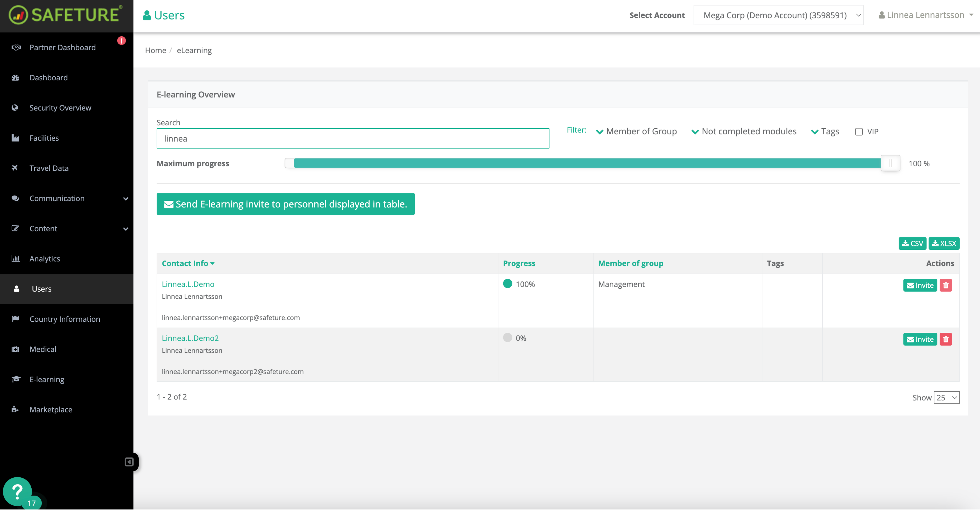Select Security Overview in the sidebar

pyautogui.click(x=60, y=108)
